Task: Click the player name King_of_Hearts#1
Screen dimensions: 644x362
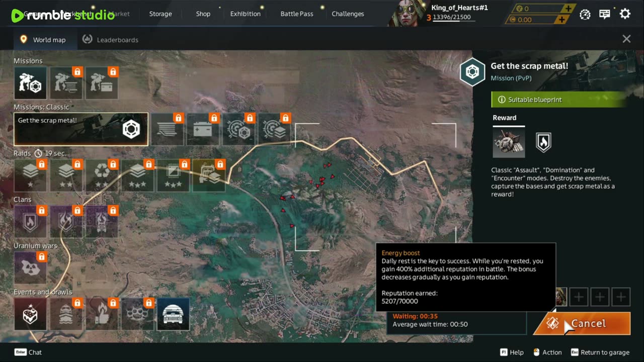Action: tap(459, 8)
